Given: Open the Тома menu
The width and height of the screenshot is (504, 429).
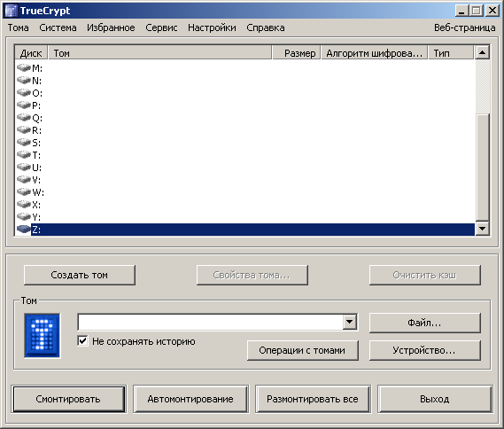Looking at the screenshot, I should click(18, 27).
